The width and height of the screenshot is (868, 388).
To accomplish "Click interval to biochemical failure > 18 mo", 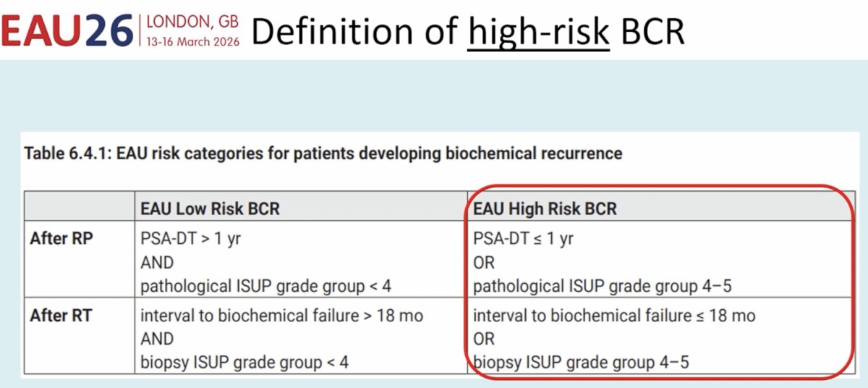I will click(x=282, y=316).
